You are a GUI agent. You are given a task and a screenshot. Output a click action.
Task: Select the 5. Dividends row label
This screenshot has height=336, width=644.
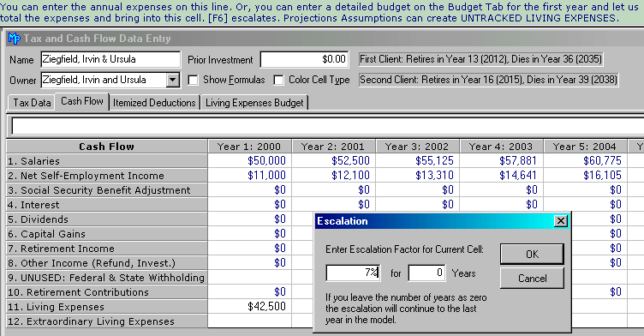[x=107, y=219]
